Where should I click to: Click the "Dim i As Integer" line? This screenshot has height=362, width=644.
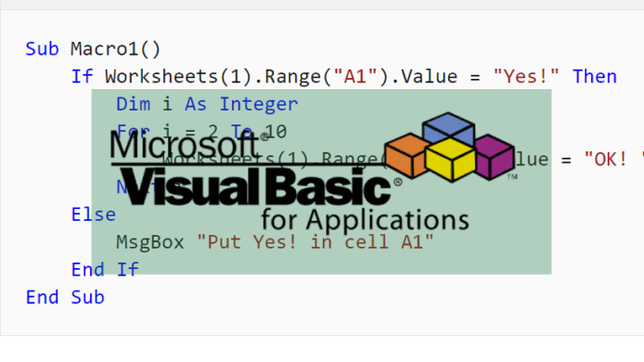207,104
